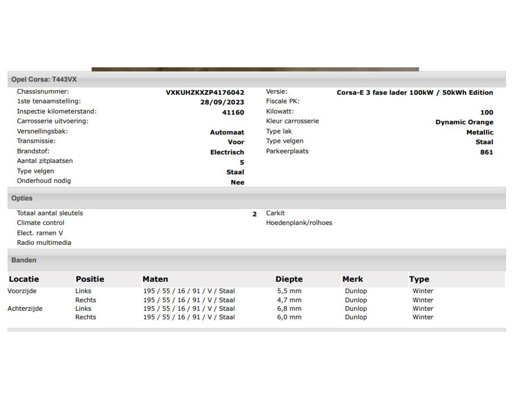This screenshot has height=399, width=532.
Task: Click the mileage value 41160
Action: click(233, 112)
